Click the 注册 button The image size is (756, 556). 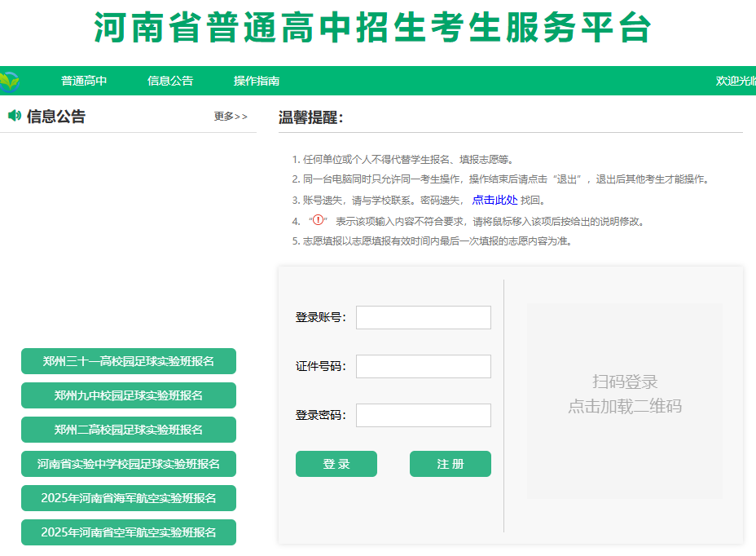coord(451,464)
